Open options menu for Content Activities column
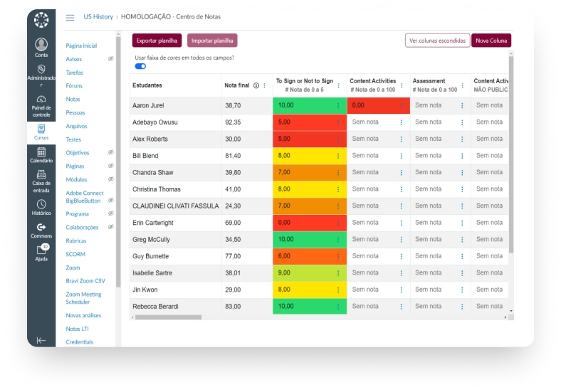Image resolution: width=561 pixels, height=392 pixels. tap(402, 85)
